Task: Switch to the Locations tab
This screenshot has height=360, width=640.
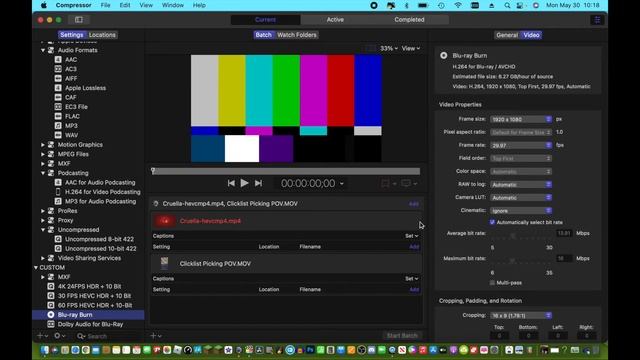Action: point(102,35)
